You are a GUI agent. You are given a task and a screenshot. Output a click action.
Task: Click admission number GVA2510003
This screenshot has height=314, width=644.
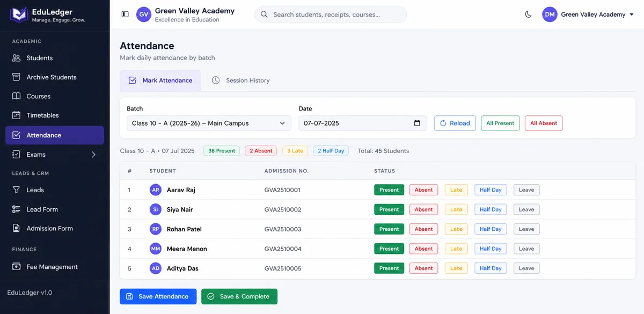[x=283, y=229]
